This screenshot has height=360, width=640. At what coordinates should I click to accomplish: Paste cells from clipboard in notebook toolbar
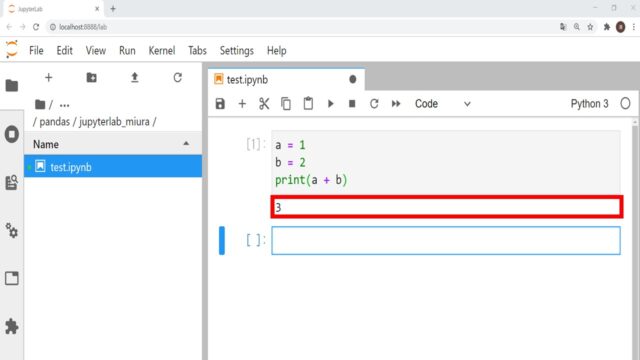coord(308,104)
